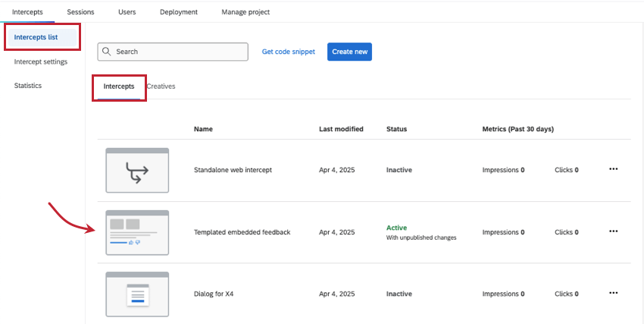Select Intercept settings in sidebar

(40, 61)
